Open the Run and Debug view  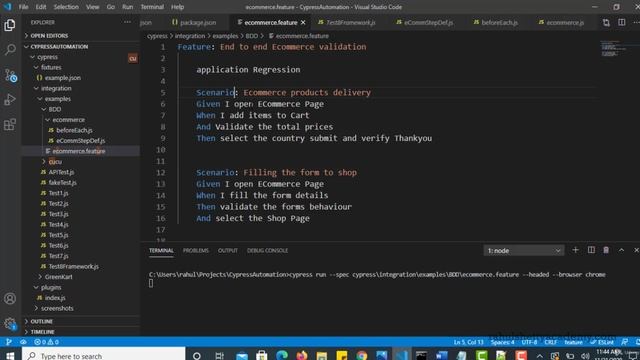point(10,100)
